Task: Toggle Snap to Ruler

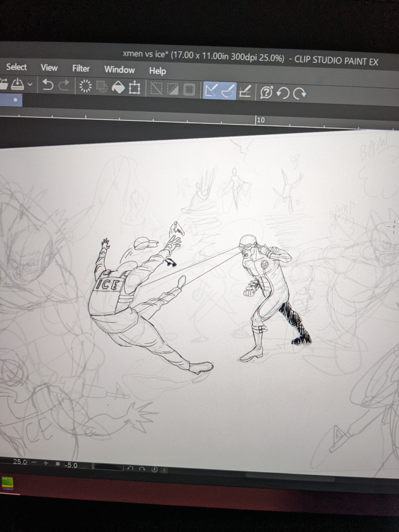Action: click(x=211, y=90)
